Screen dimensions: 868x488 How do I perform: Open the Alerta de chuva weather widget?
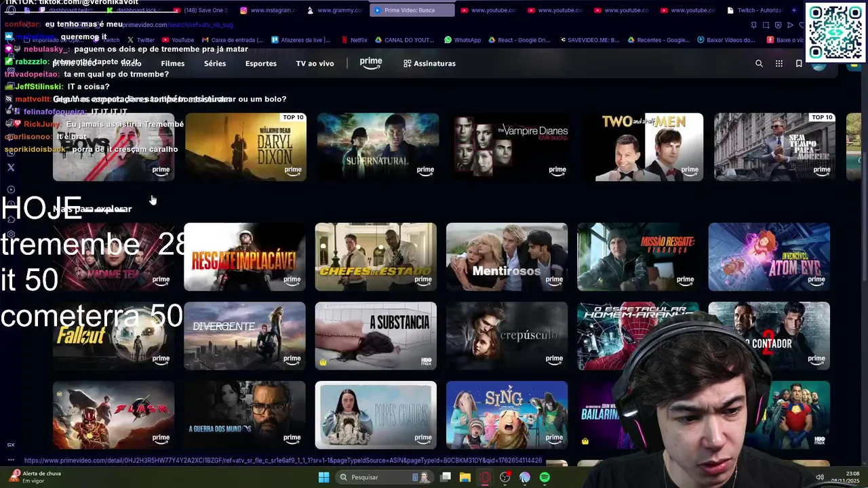pos(35,476)
